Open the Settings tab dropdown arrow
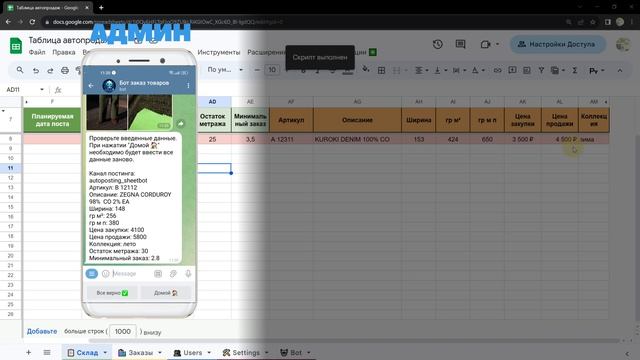 tap(267, 352)
